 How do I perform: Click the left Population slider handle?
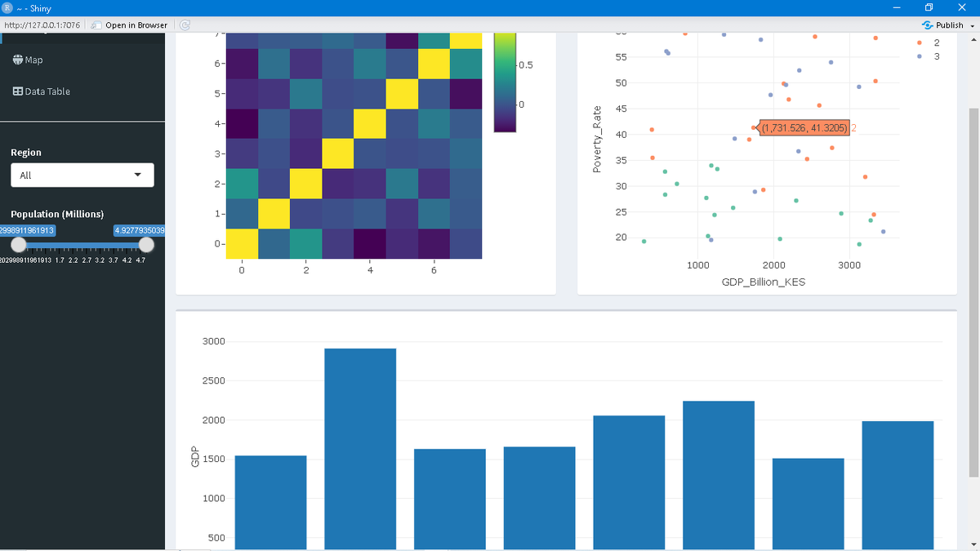pyautogui.click(x=19, y=245)
